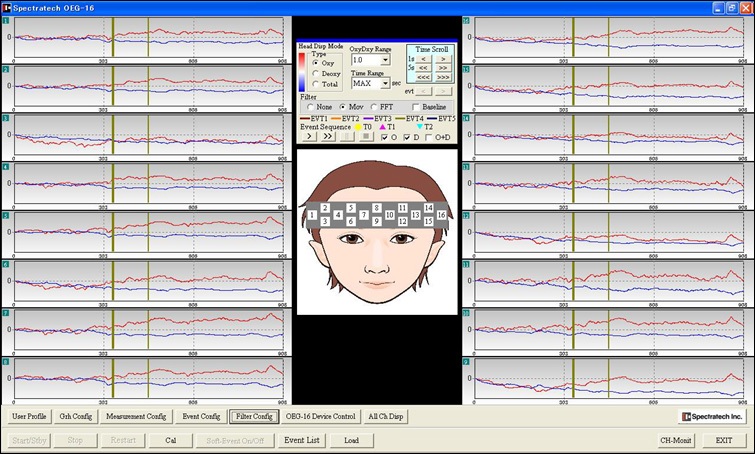Jump time forward with triple-right arrows
Screen dimensions: 755x454
click(443, 77)
